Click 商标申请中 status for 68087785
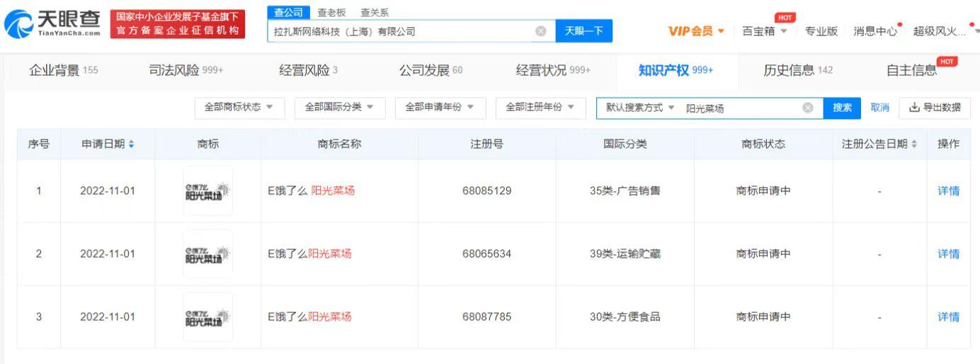This screenshot has width=980, height=364. pyautogui.click(x=763, y=317)
